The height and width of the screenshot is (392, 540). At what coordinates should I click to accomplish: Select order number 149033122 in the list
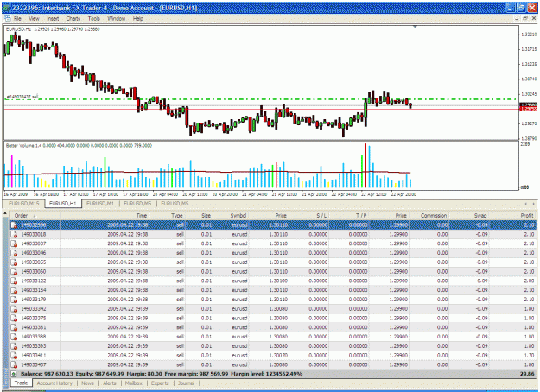coord(34,281)
